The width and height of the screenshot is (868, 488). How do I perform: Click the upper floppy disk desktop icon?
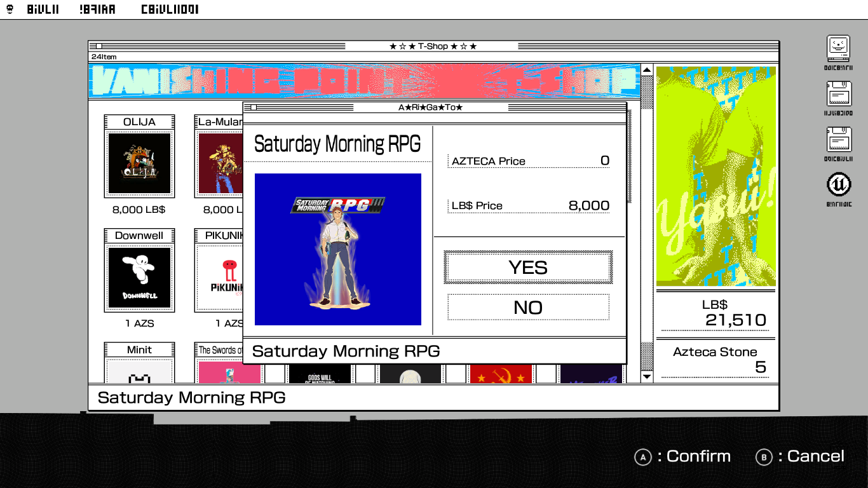838,93
